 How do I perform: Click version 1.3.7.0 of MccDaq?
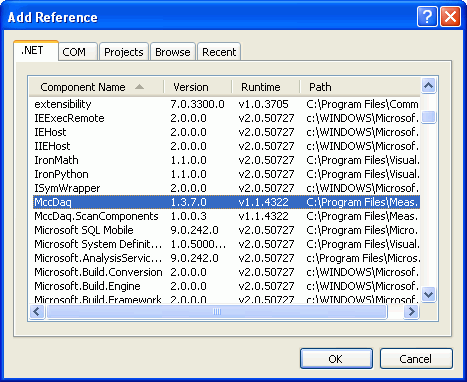pos(188,202)
